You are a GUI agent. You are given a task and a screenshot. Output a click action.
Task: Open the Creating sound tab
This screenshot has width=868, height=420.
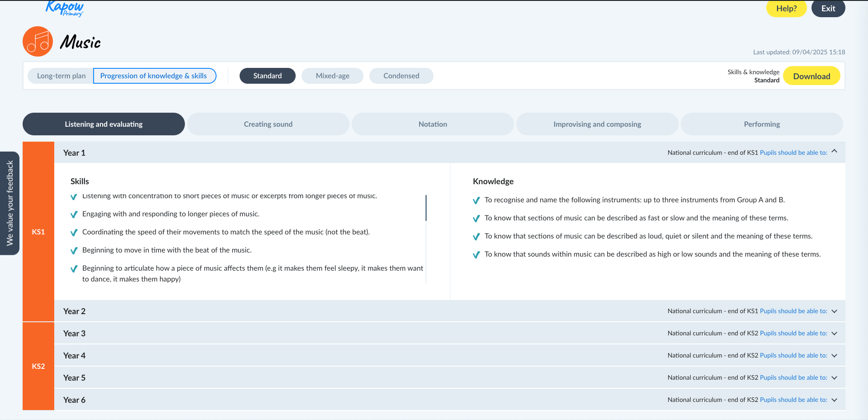[x=268, y=124]
